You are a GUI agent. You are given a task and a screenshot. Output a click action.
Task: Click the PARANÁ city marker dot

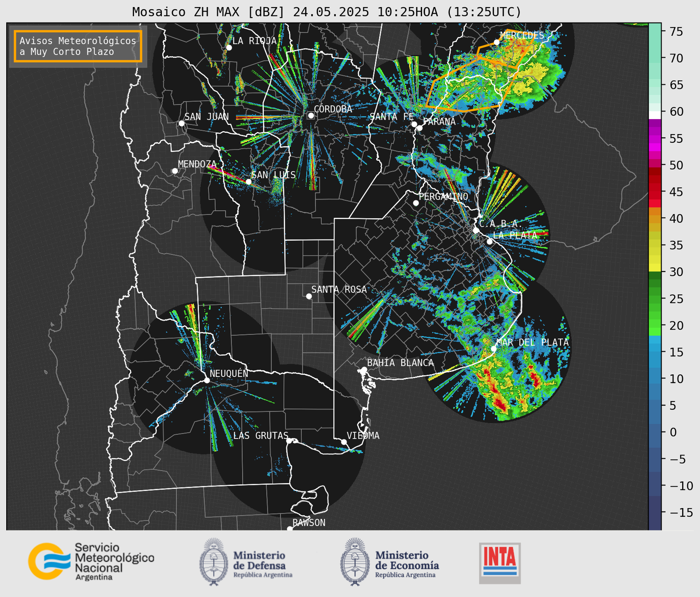pos(420,128)
